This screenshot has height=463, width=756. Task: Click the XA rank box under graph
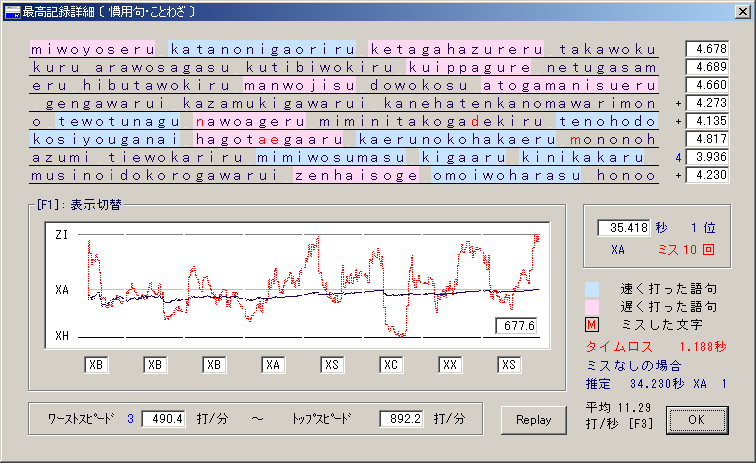tap(273, 365)
